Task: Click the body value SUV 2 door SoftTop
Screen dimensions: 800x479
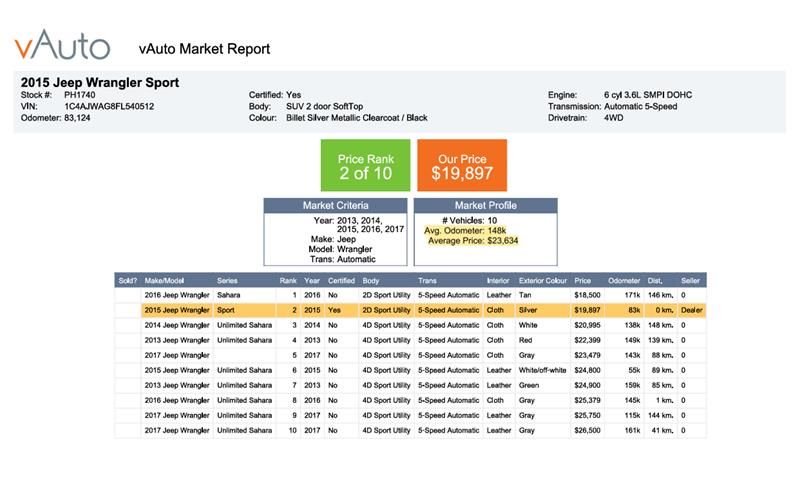Action: (x=324, y=107)
